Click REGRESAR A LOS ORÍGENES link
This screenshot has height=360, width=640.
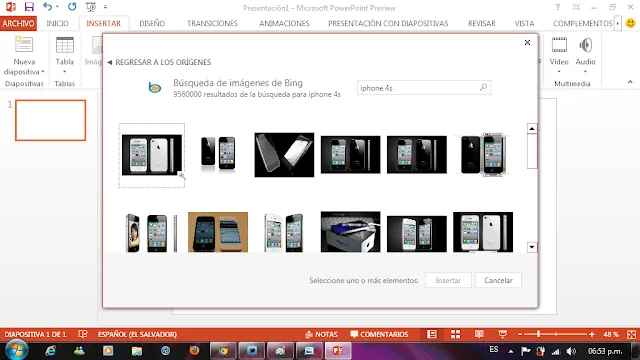[159, 62]
